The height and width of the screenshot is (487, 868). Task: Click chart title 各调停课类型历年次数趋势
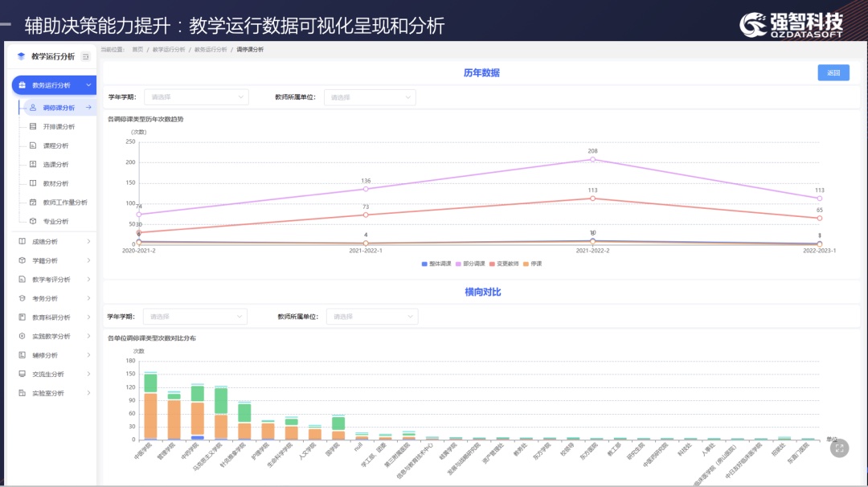point(145,119)
